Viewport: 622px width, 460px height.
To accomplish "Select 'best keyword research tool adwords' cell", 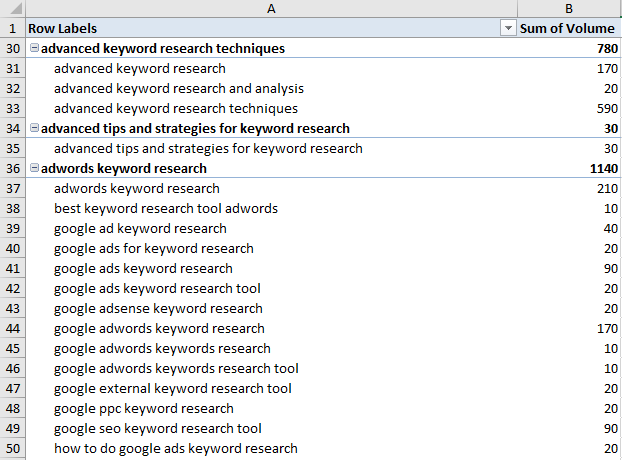I will [x=271, y=208].
